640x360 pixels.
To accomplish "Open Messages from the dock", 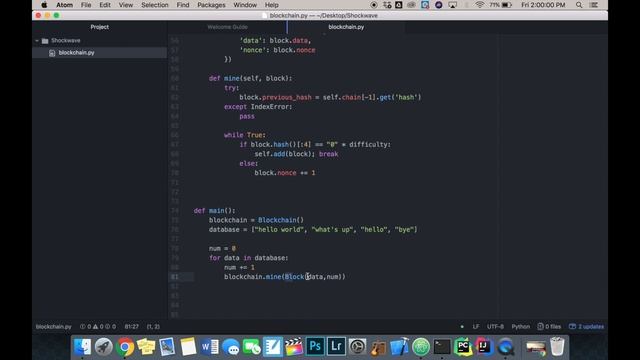I will click(231, 347).
